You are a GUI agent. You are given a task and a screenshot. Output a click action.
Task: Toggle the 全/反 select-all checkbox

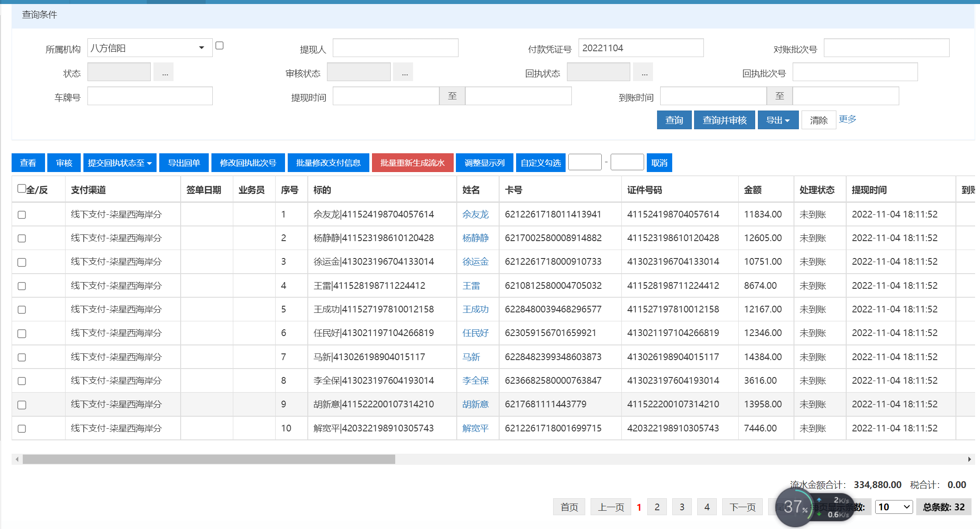coord(21,189)
